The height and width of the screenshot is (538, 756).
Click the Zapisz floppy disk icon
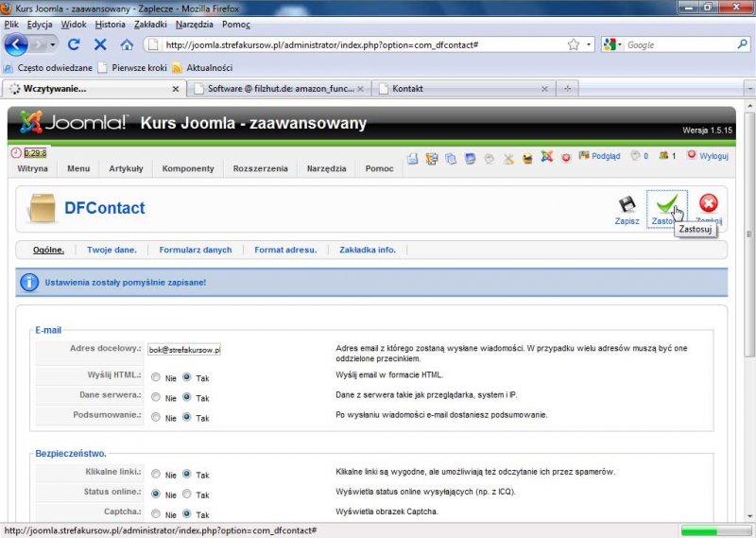pyautogui.click(x=627, y=205)
